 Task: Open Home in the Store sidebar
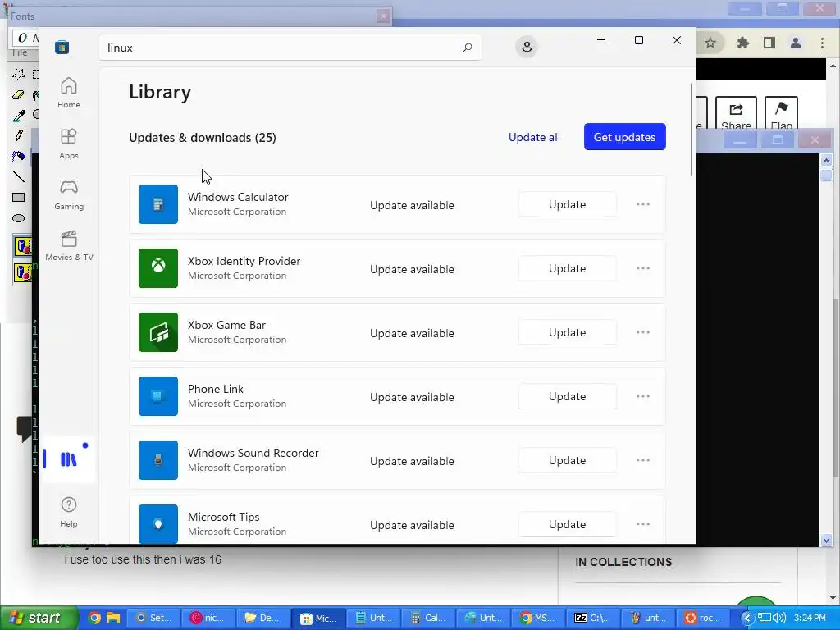click(69, 93)
